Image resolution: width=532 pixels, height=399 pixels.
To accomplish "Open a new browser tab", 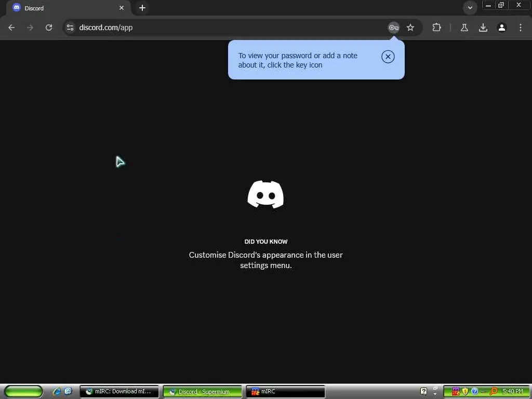I will click(142, 8).
